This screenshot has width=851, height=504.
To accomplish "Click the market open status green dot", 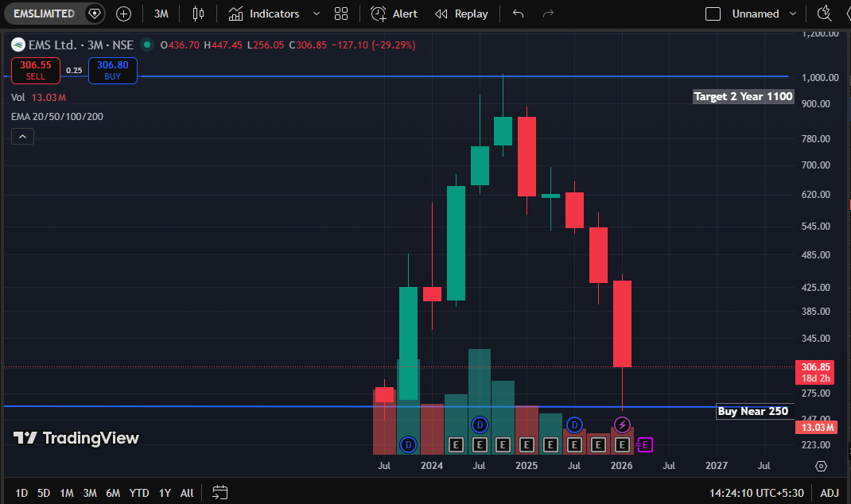I will click(x=147, y=45).
